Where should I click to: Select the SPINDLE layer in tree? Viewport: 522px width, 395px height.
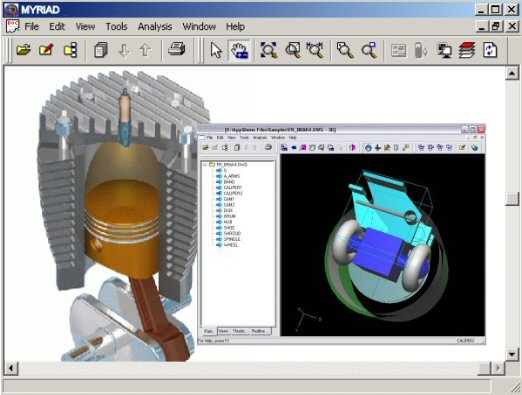232,239
